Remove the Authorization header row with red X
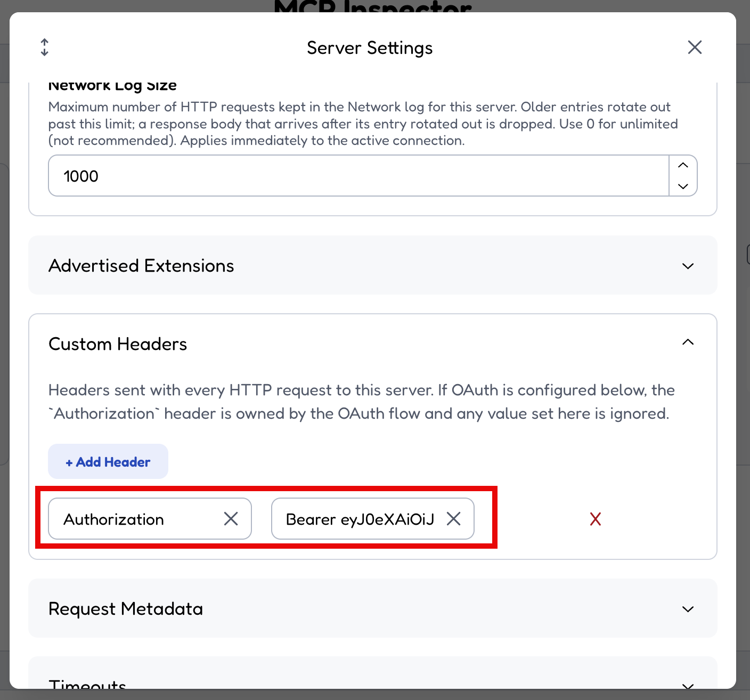Viewport: 750px width, 700px height. click(x=596, y=519)
